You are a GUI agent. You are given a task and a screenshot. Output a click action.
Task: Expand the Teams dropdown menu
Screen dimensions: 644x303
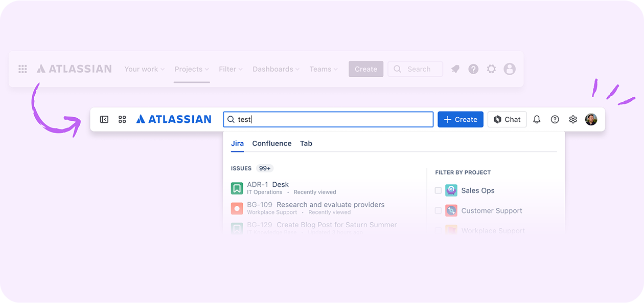(x=324, y=69)
